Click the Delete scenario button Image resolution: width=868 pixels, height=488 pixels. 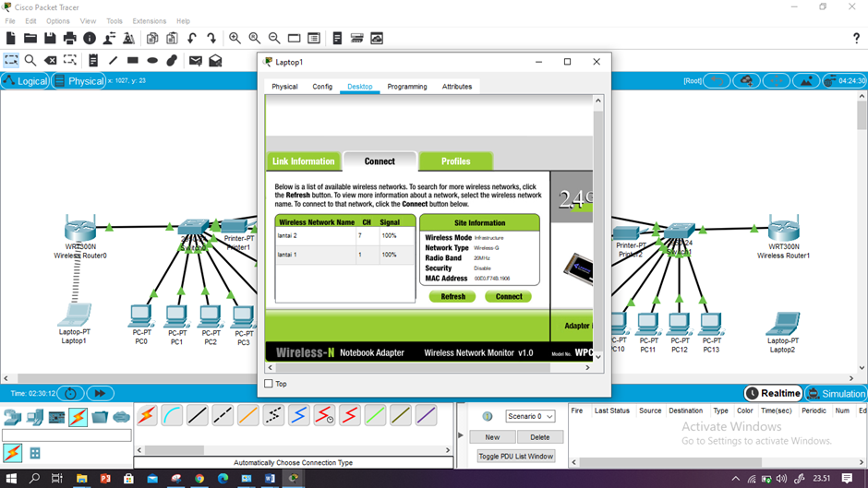540,437
